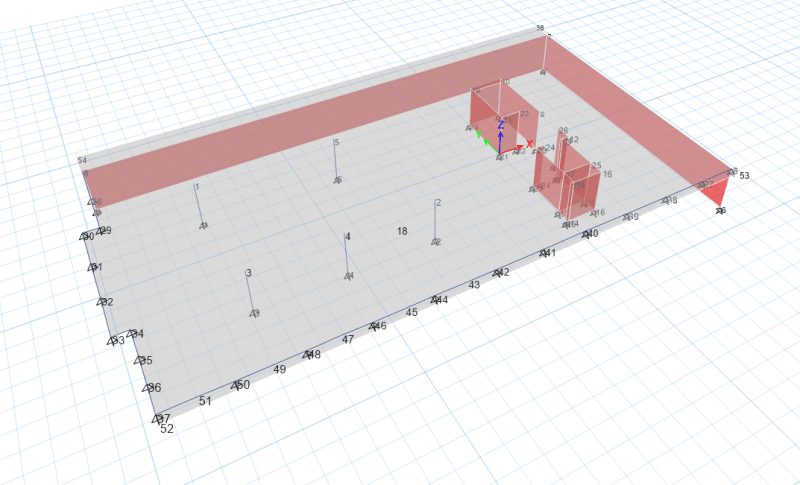
Task: Click the node label 49
Action: 280,370
